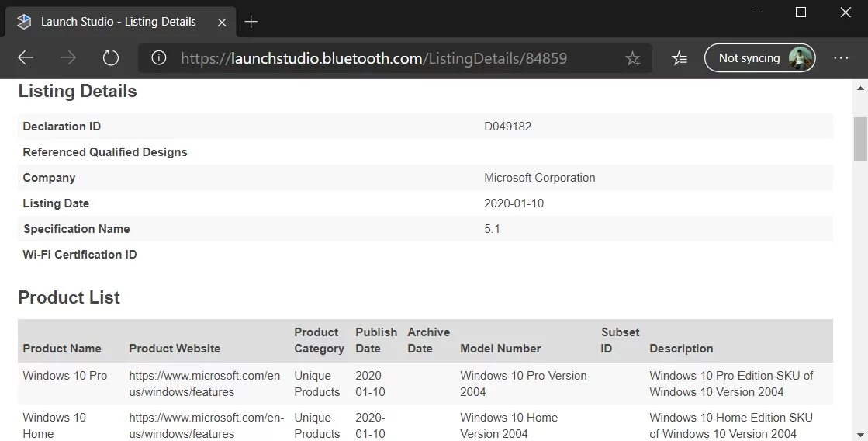868x441 pixels.
Task: Open a new tab with plus icon
Action: (x=251, y=22)
